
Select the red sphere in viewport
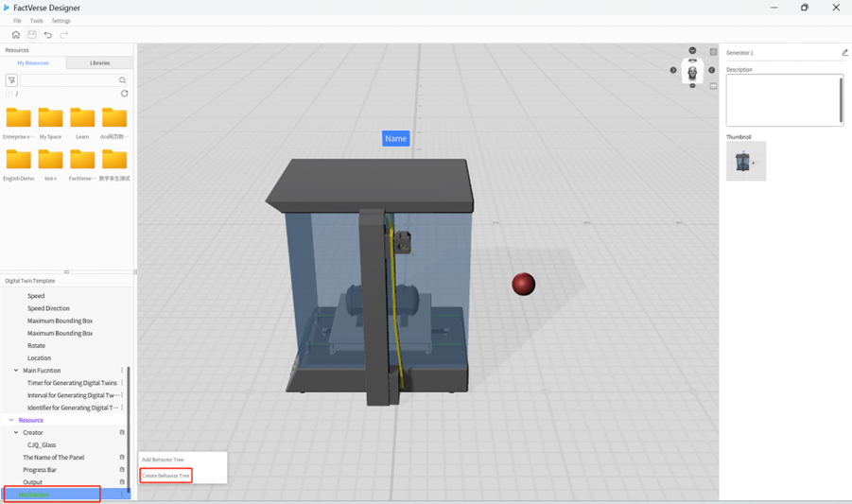523,284
